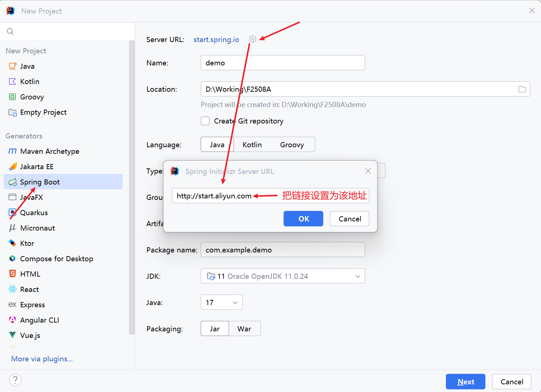541x392 pixels.
Task: Click the search magnifier icon
Action: click(10, 31)
